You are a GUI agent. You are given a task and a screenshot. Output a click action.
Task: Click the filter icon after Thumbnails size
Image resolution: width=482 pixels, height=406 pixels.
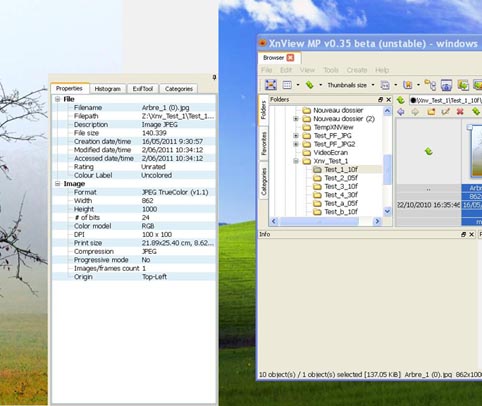(385, 85)
